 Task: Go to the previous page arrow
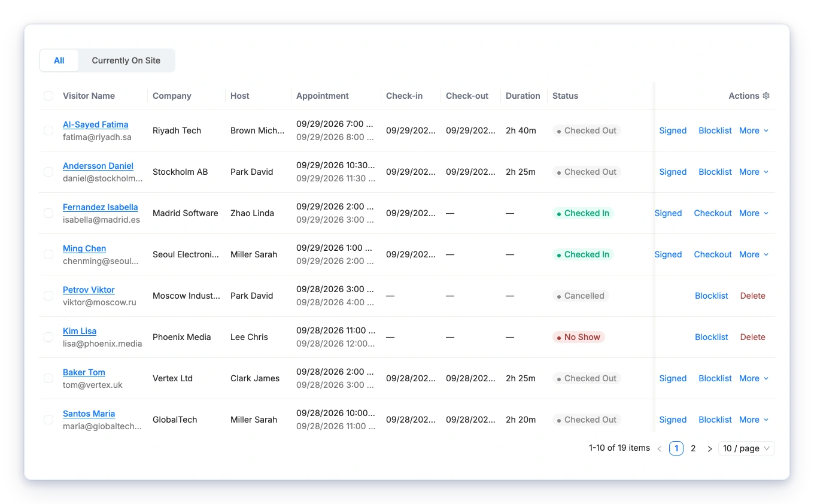[x=660, y=448]
